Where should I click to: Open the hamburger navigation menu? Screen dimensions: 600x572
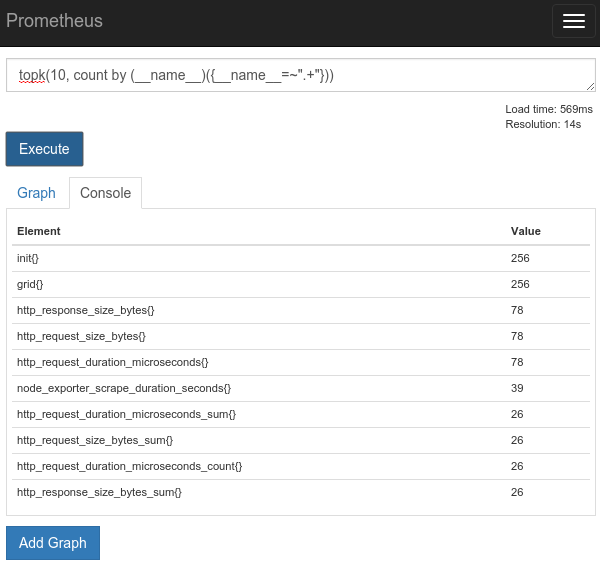pos(574,21)
